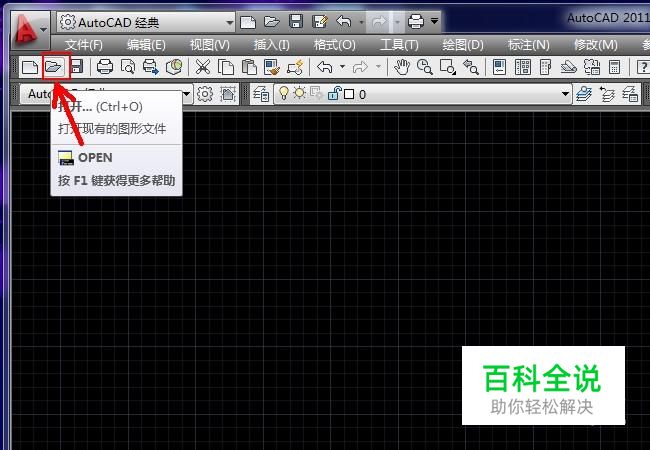This screenshot has width=650, height=450.
Task: Toggle layer 0 viewport freeze icon
Action: coord(317,93)
